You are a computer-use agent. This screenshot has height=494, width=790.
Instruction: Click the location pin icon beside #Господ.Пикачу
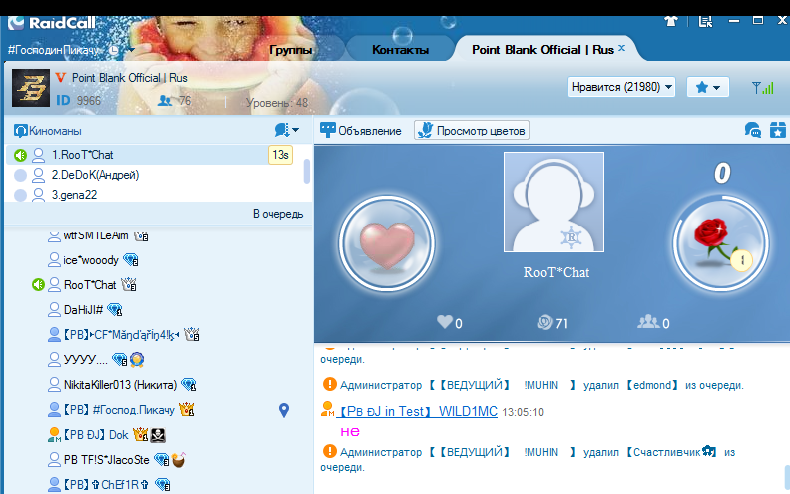tap(284, 410)
